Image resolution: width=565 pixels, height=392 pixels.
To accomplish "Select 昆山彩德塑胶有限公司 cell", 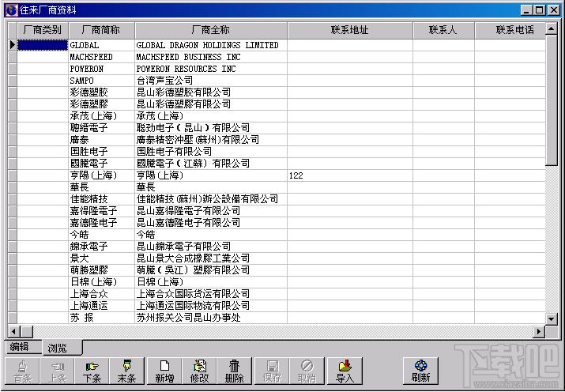I will 211,92.
